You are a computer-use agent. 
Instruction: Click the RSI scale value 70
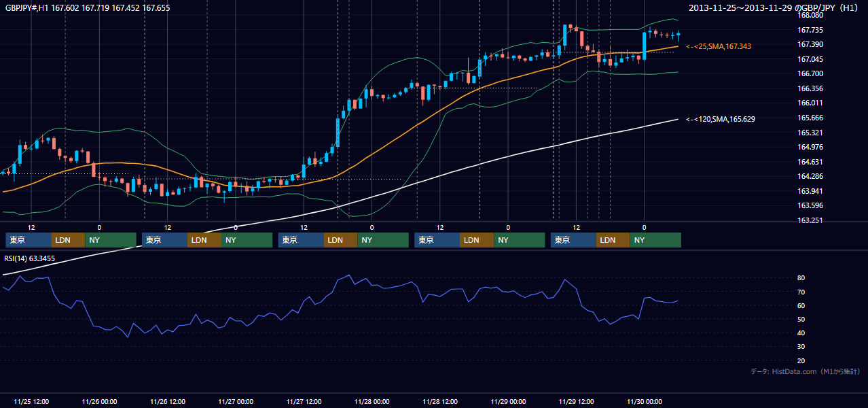(801, 292)
